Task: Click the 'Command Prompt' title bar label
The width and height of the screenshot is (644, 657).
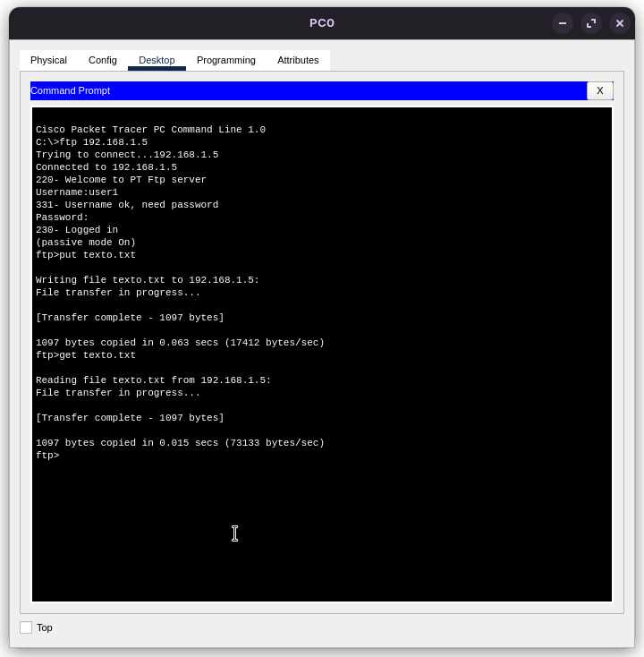Action: (x=71, y=90)
